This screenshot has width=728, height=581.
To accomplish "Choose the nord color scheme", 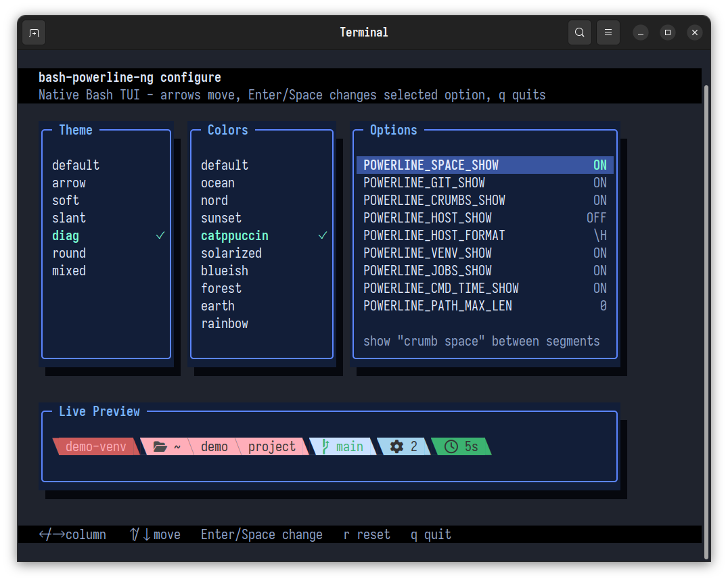I will 214,200.
